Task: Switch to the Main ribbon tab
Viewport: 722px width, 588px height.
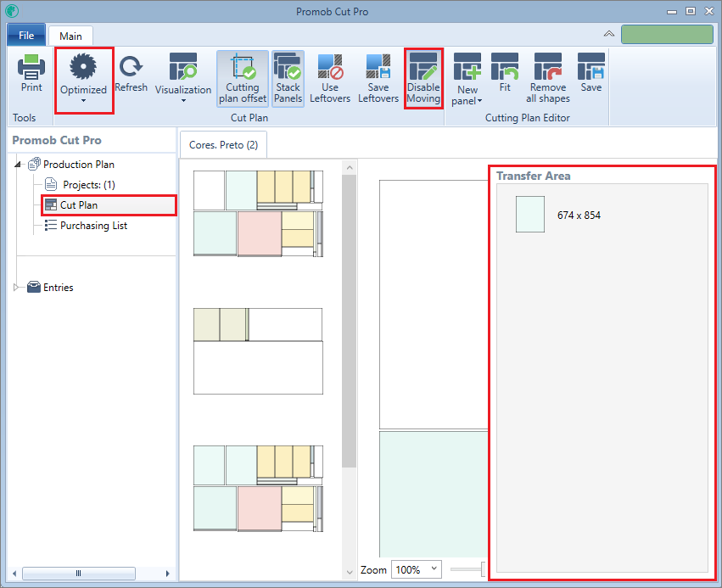Action: pyautogui.click(x=70, y=36)
